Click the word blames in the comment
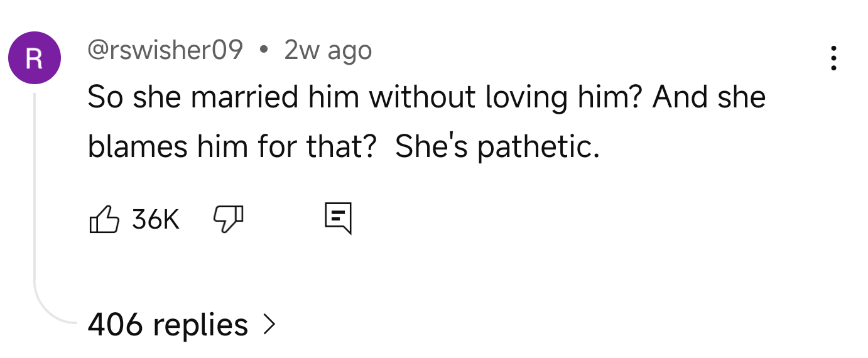The height and width of the screenshot is (358, 868). click(x=138, y=146)
